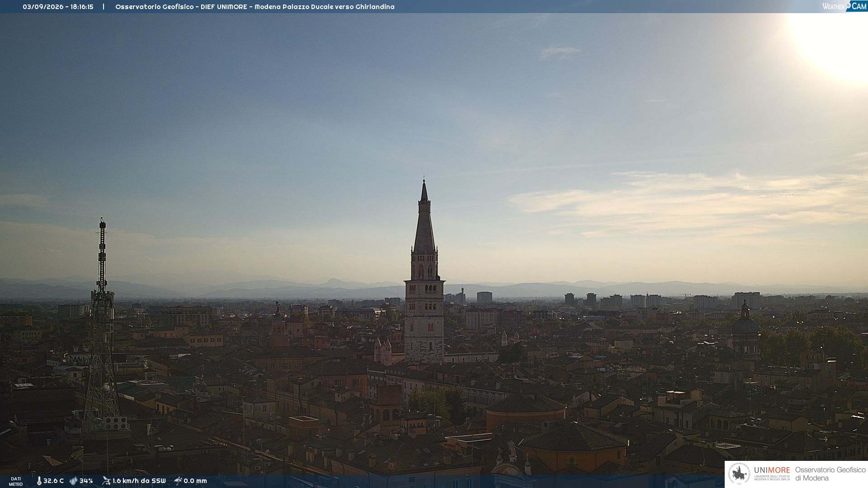Click the thermometer temperature icon
The height and width of the screenshot is (488, 868).
[39, 481]
